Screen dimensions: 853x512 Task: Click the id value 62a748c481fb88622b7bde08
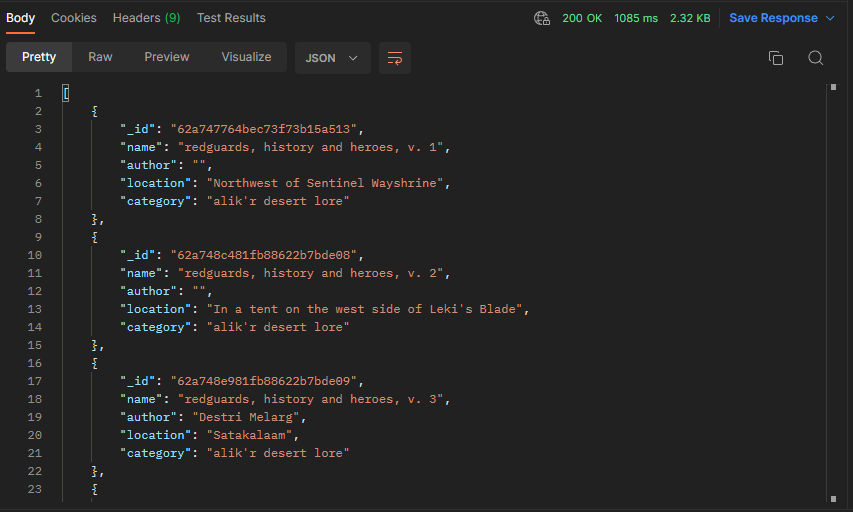(x=263, y=255)
